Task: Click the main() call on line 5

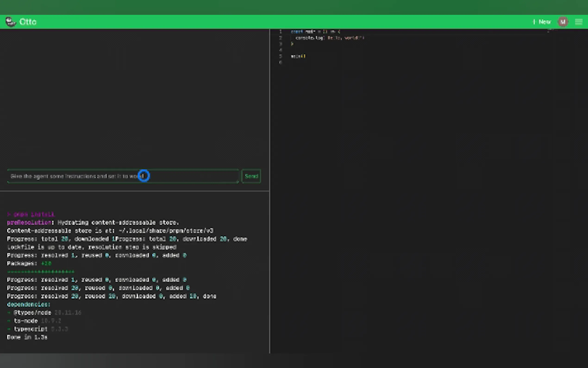Action: tap(298, 56)
